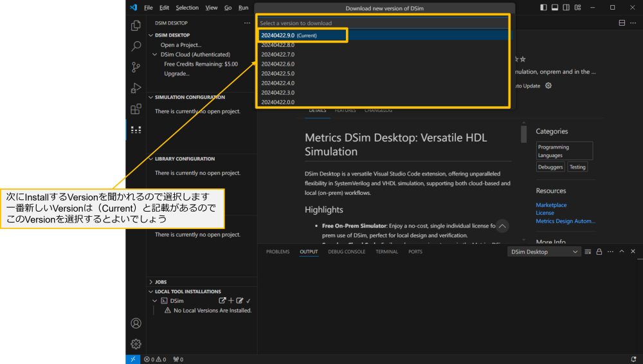Toggle primary side bar layout icon
This screenshot has width=643, height=364.
click(x=543, y=7)
